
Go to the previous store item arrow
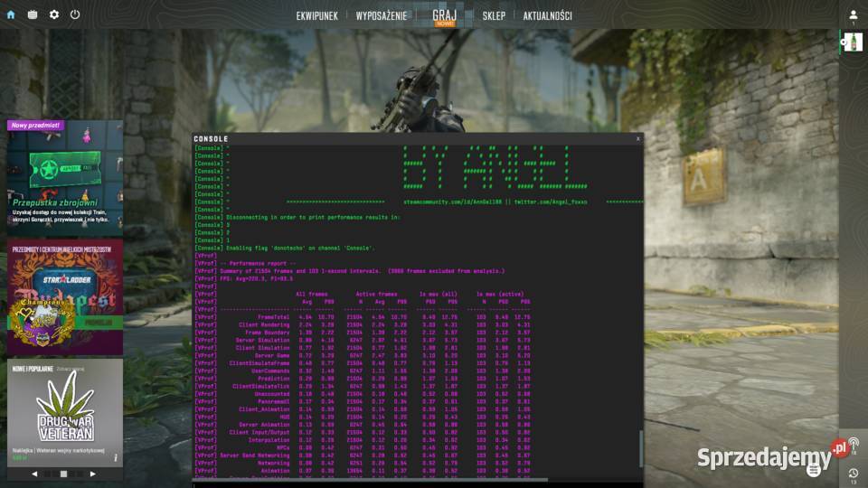35,474
